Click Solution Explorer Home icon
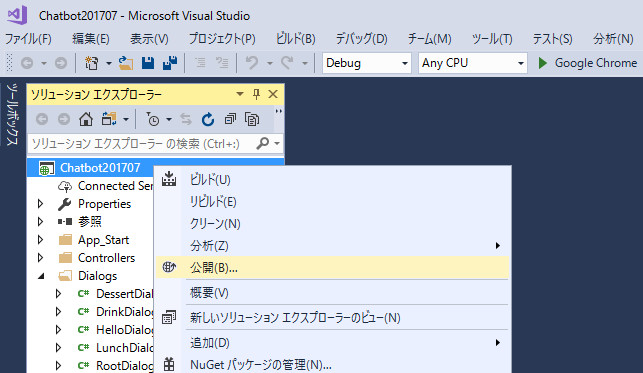Screen dimensions: 643x373 pos(86,119)
